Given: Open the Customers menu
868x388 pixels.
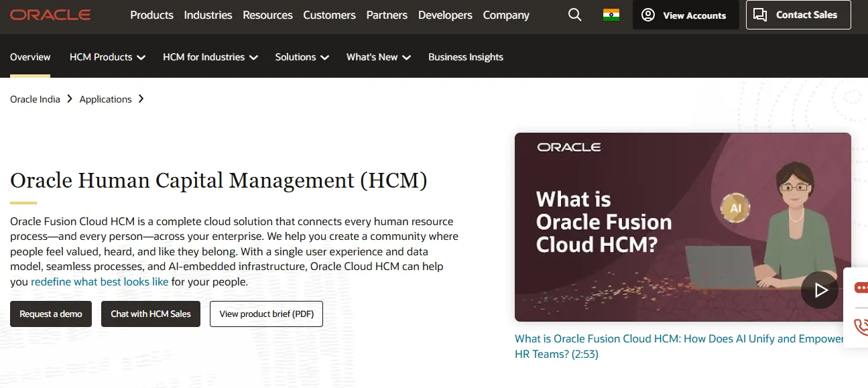Looking at the screenshot, I should point(329,15).
